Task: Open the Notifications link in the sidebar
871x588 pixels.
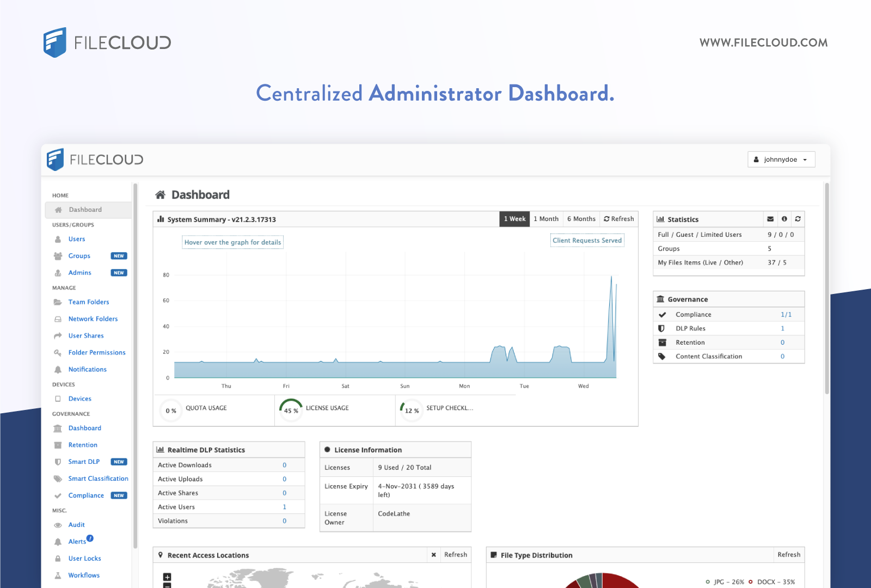Action: point(88,370)
